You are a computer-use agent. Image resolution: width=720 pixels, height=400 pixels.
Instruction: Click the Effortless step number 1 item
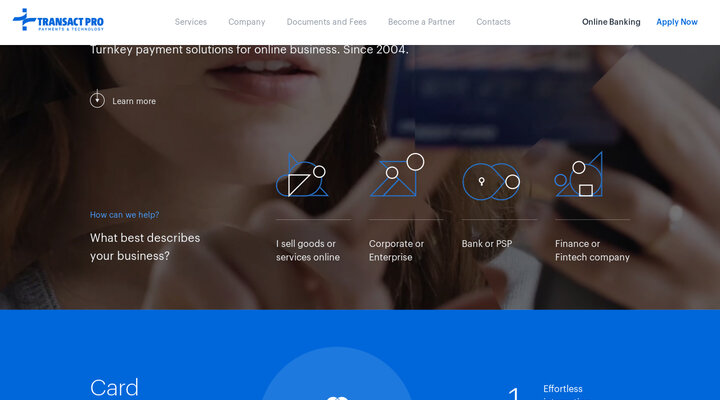pos(516,394)
